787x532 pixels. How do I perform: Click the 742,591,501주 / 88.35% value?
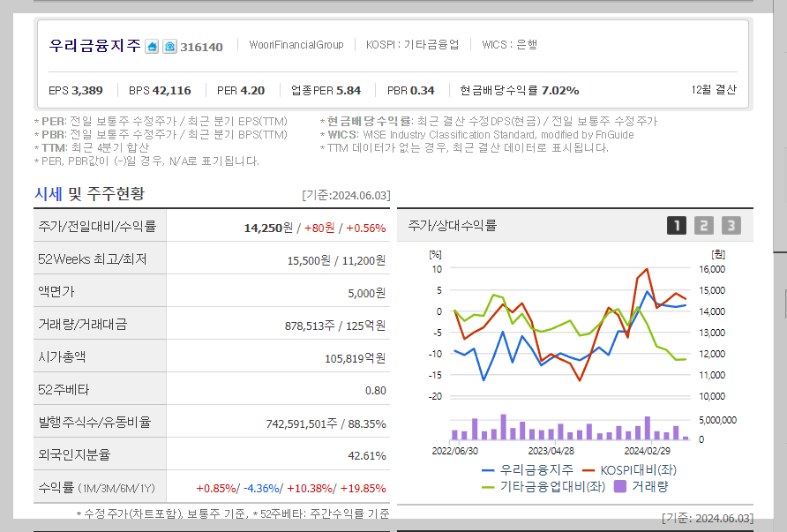click(x=326, y=423)
